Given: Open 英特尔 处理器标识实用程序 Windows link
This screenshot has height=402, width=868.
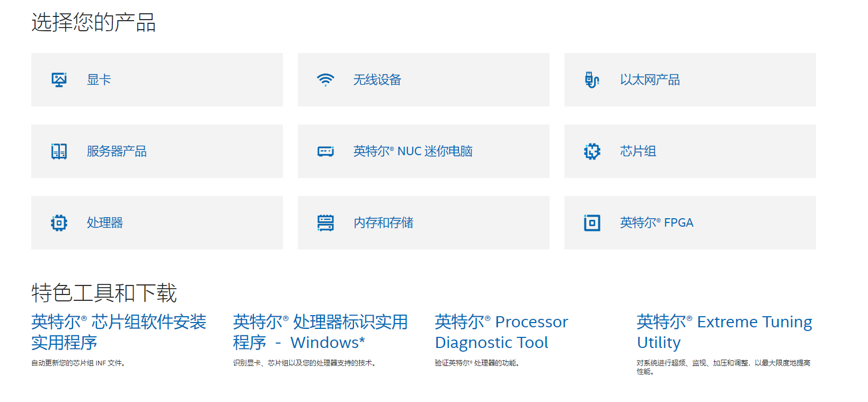Looking at the screenshot, I should 321,332.
